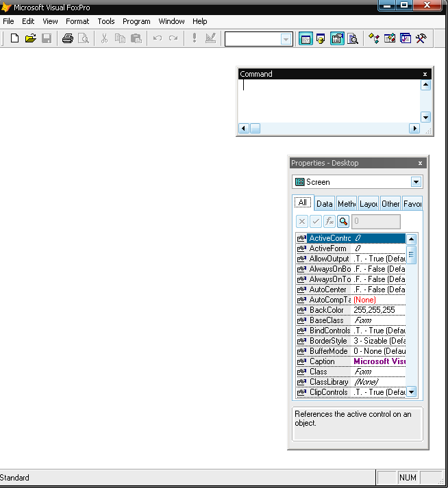
Task: Select the BackColor 255,255,255 property row
Action: (351, 310)
